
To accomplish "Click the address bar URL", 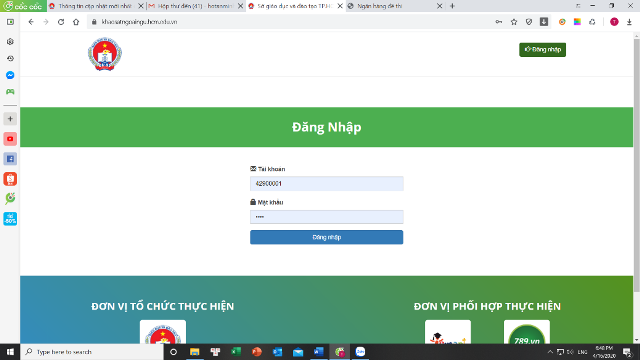I will pyautogui.click(x=139, y=22).
